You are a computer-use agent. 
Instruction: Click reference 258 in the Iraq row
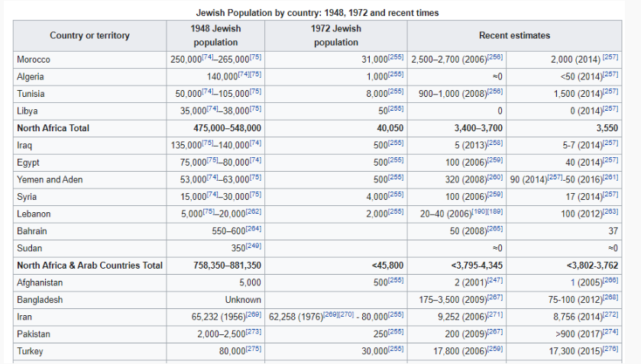click(495, 143)
